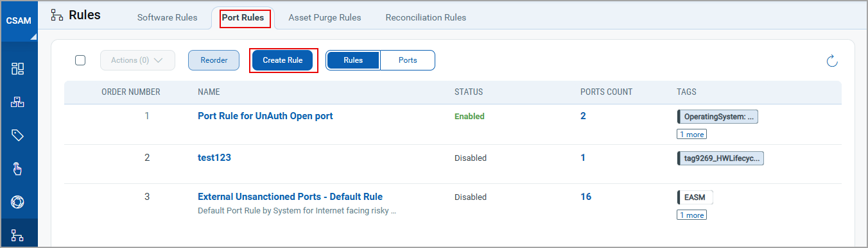Click Disabled status of External Unsanctioned Ports
The width and height of the screenshot is (868, 248).
click(471, 197)
